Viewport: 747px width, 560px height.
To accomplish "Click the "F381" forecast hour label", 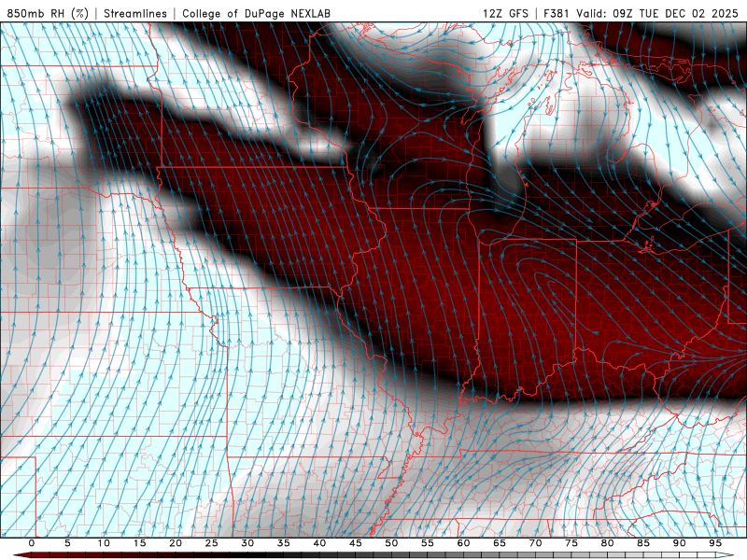I will [556, 13].
